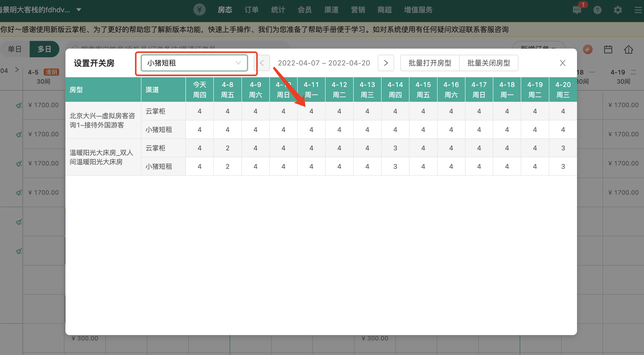Click the orange plus circle icon
This screenshot has width=644, height=355.
(x=587, y=49)
